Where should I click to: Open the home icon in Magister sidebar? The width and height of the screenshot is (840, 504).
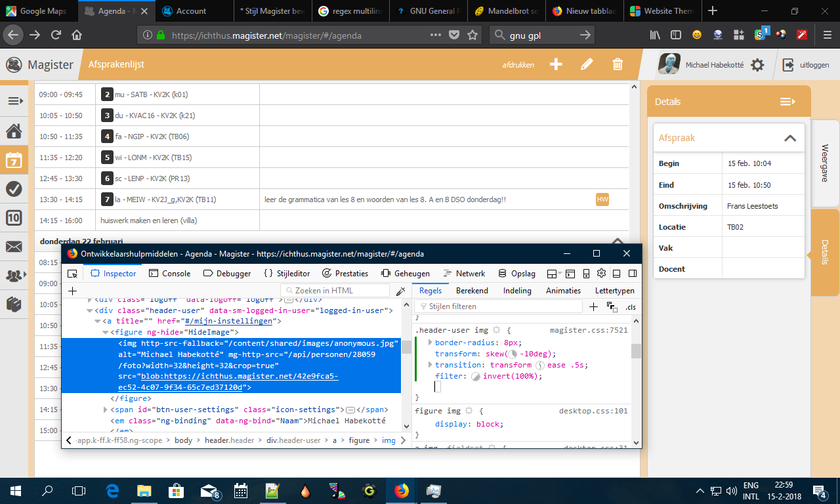pyautogui.click(x=14, y=131)
